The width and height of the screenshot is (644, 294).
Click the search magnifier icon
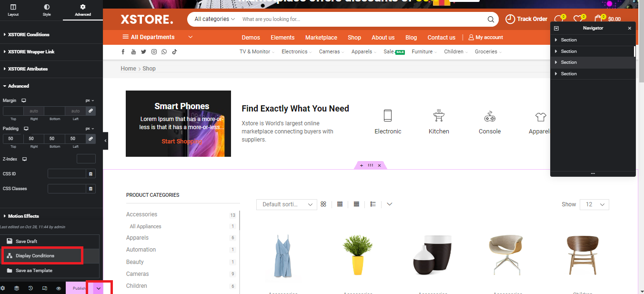click(491, 20)
